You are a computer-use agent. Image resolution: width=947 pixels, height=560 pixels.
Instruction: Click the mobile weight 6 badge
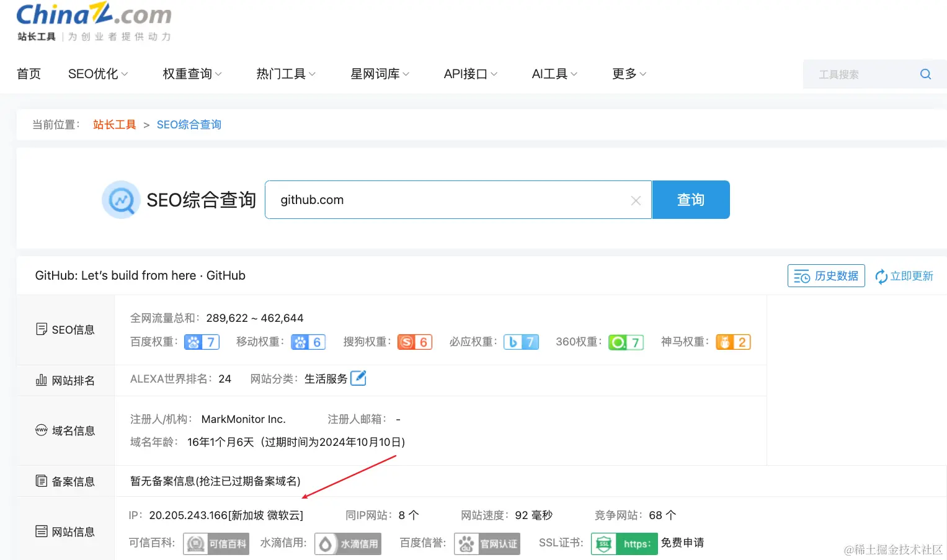[308, 342]
